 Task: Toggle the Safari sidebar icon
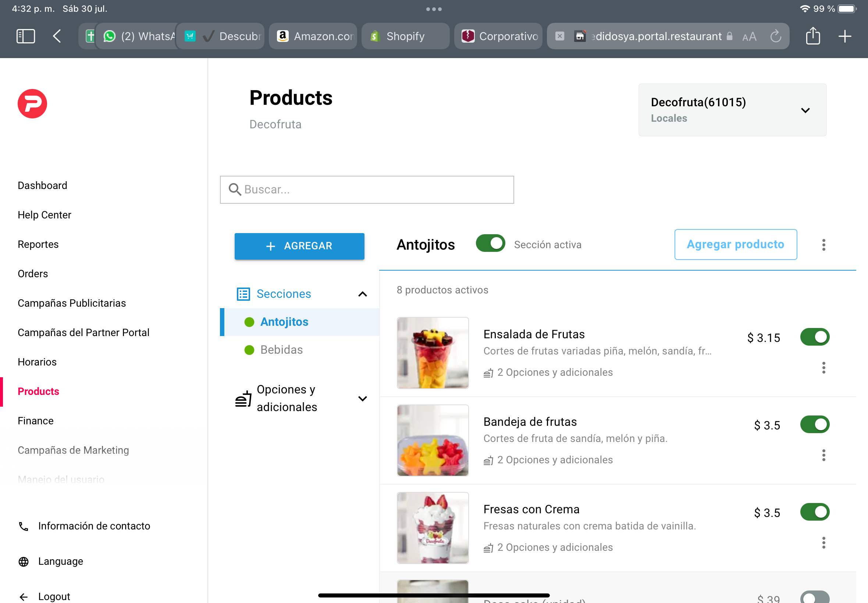[26, 36]
